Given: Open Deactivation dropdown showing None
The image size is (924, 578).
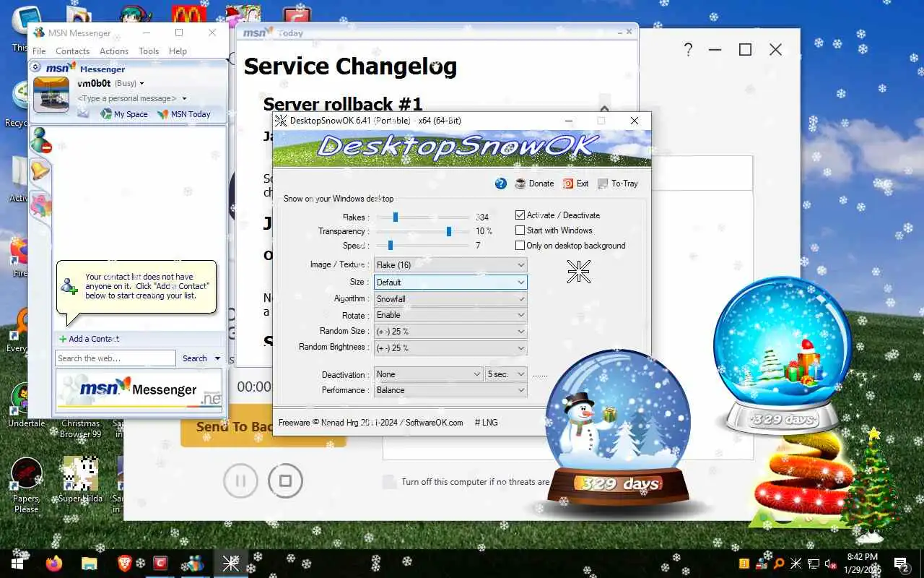Looking at the screenshot, I should (x=429, y=374).
